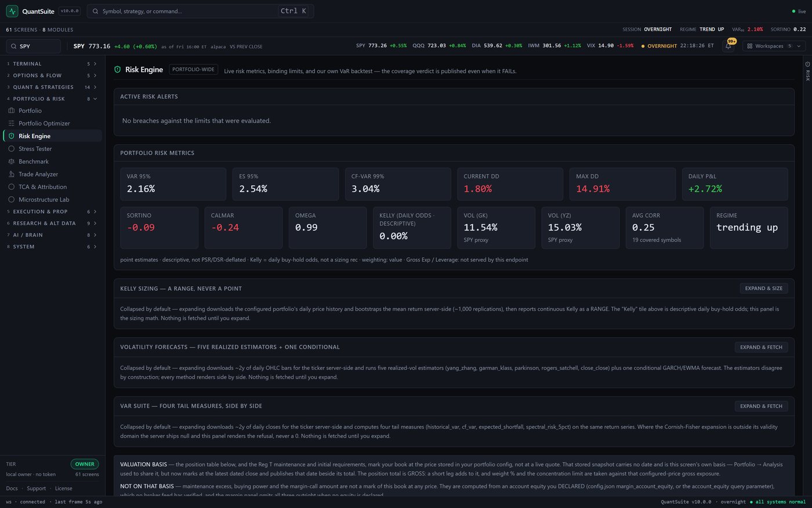Viewport: 812px width, 508px height.
Task: Click the MAX DD value 14.91%
Action: pyautogui.click(x=593, y=189)
